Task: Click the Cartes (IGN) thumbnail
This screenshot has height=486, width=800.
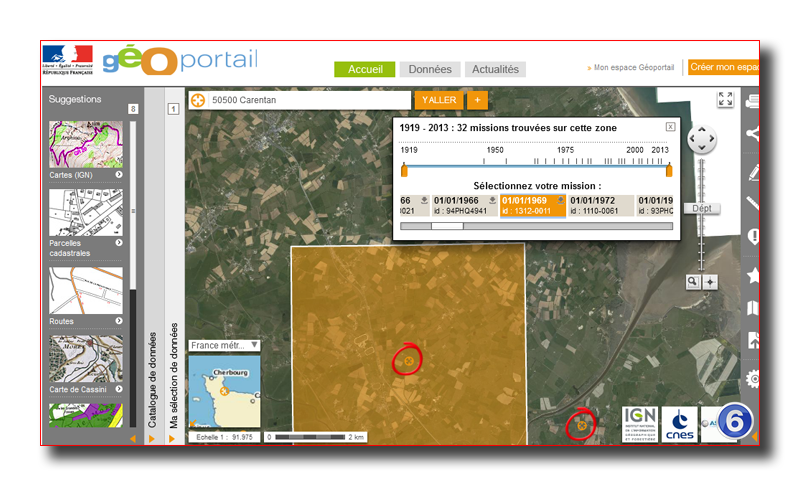Action: point(86,144)
